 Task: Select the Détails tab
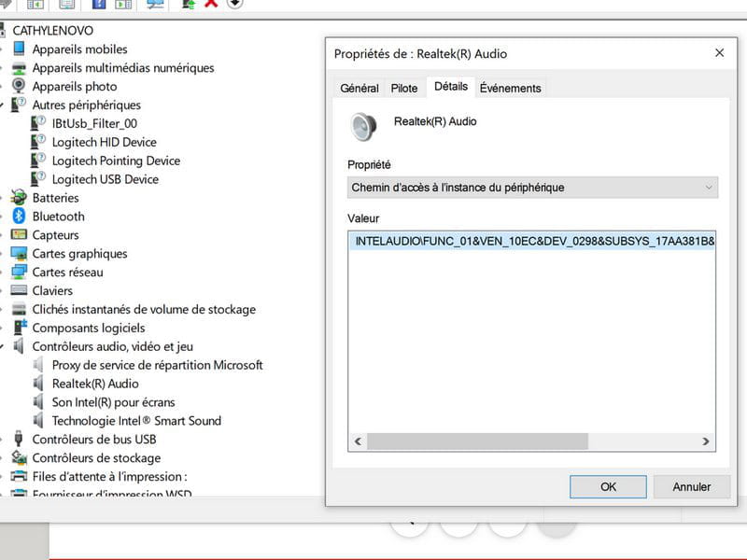451,87
